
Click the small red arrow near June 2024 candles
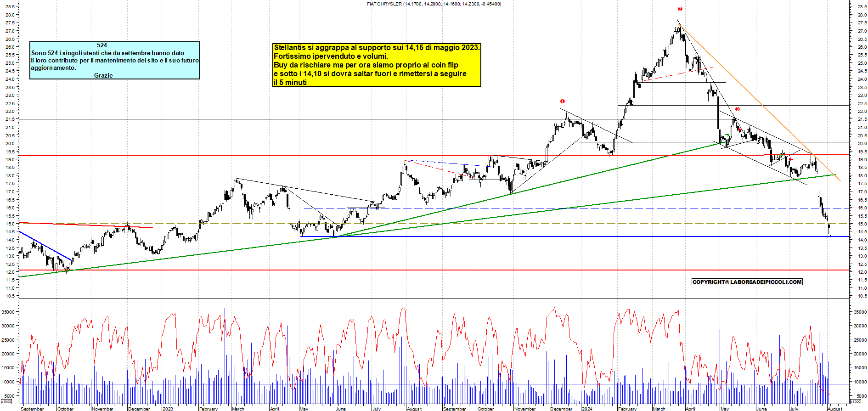point(791,159)
